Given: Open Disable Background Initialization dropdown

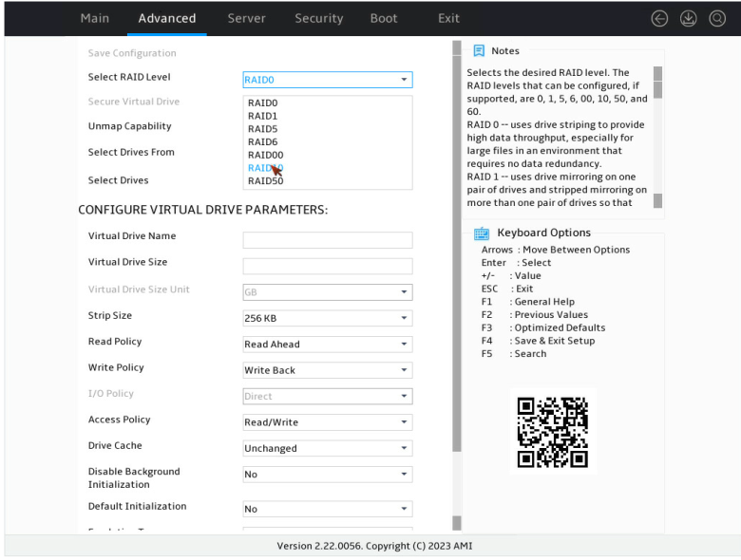Looking at the screenshot, I should point(328,475).
